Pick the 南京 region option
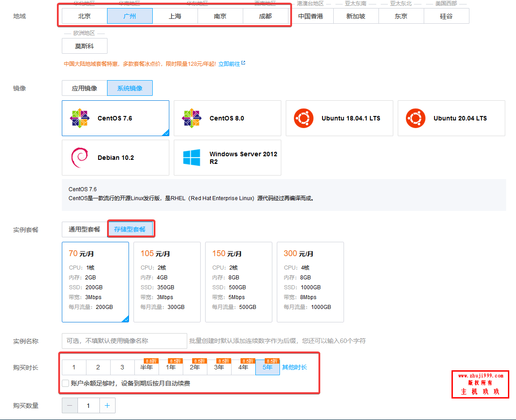This screenshot has height=420, width=516. coord(220,16)
